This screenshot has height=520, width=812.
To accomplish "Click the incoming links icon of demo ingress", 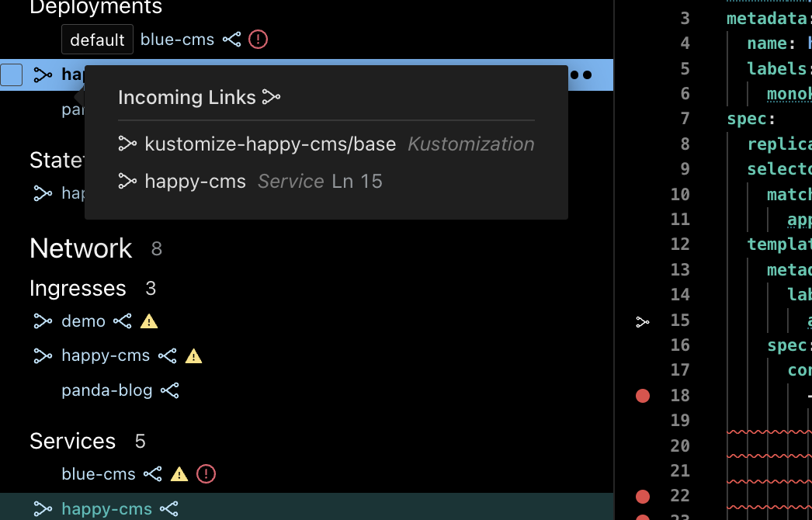I will 43,321.
